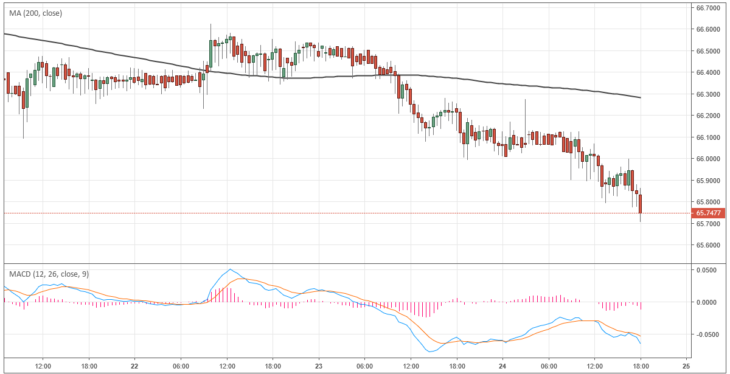This screenshot has width=730, height=374.
Task: Click price axis label 65.8000
Action: [x=708, y=202]
